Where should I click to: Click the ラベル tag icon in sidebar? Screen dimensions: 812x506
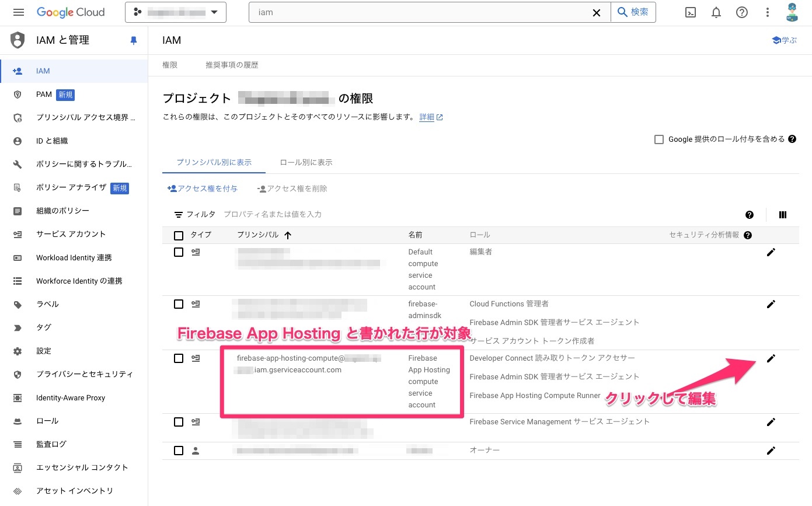[x=18, y=304]
